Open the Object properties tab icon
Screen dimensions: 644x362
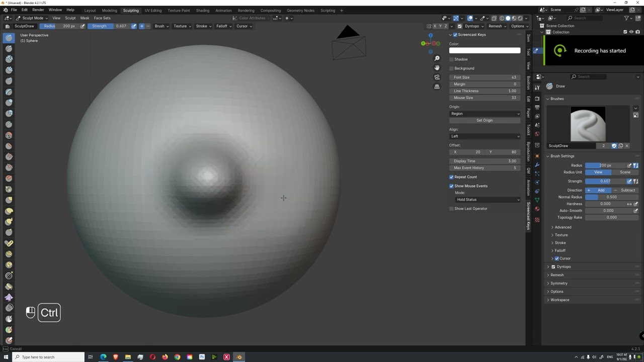tap(537, 156)
